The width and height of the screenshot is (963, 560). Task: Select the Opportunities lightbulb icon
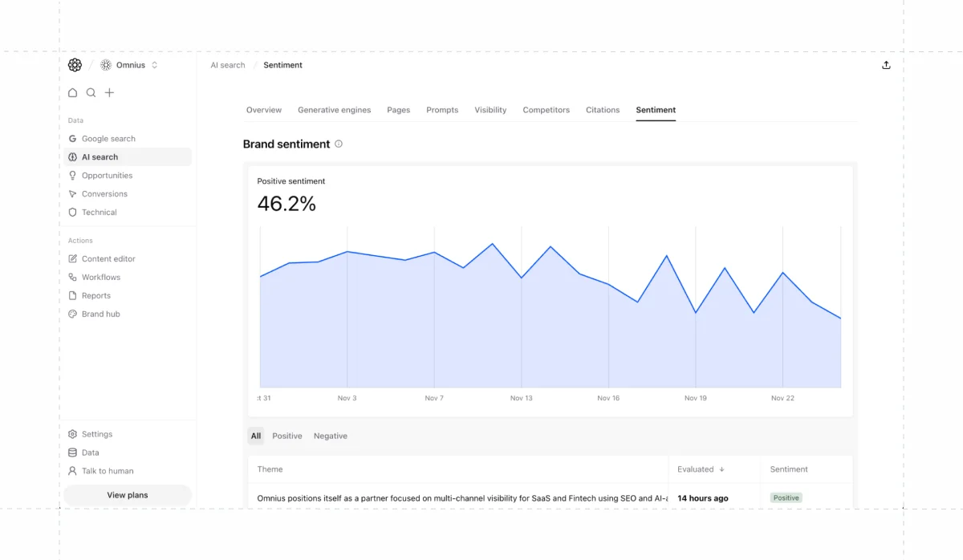point(73,175)
